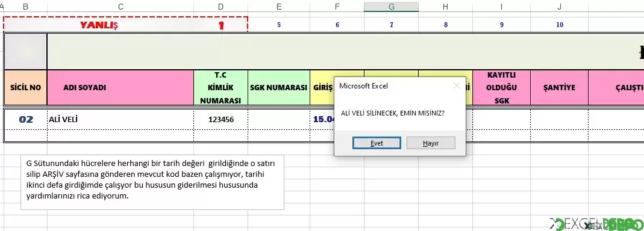Click the number 9 cell in row one
The image size is (644, 231).
point(501,25)
